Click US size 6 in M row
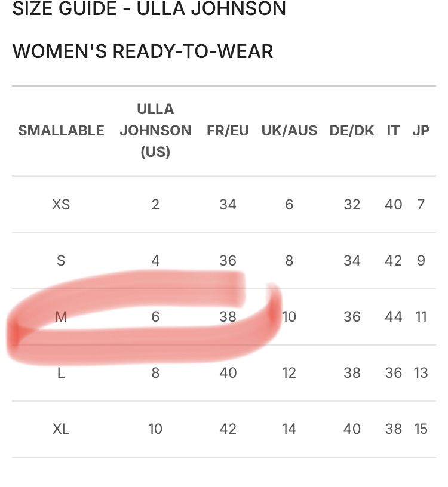Screen dimensions: 448x487 [155, 317]
